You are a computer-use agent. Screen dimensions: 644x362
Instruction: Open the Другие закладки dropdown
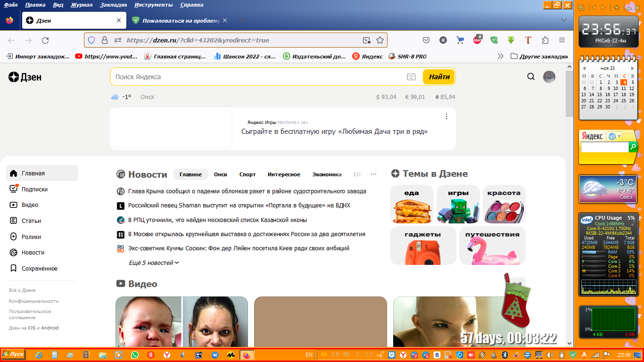537,56
